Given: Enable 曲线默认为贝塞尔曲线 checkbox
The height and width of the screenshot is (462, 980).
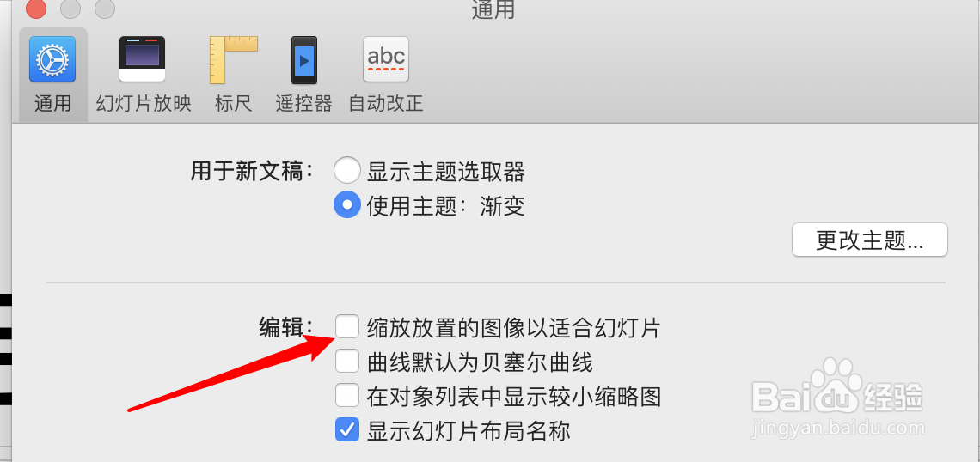Looking at the screenshot, I should pyautogui.click(x=347, y=361).
